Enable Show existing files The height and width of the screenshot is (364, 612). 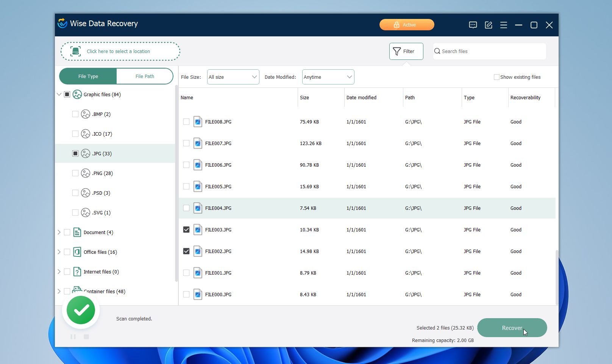pos(496,77)
